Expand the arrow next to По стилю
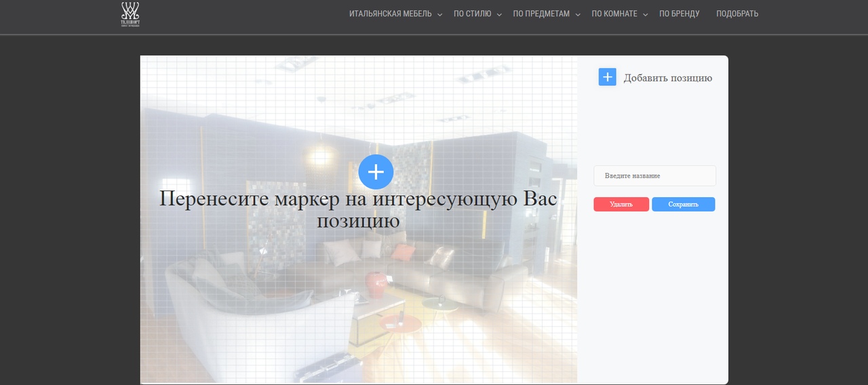868x385 pixels. 499,15
